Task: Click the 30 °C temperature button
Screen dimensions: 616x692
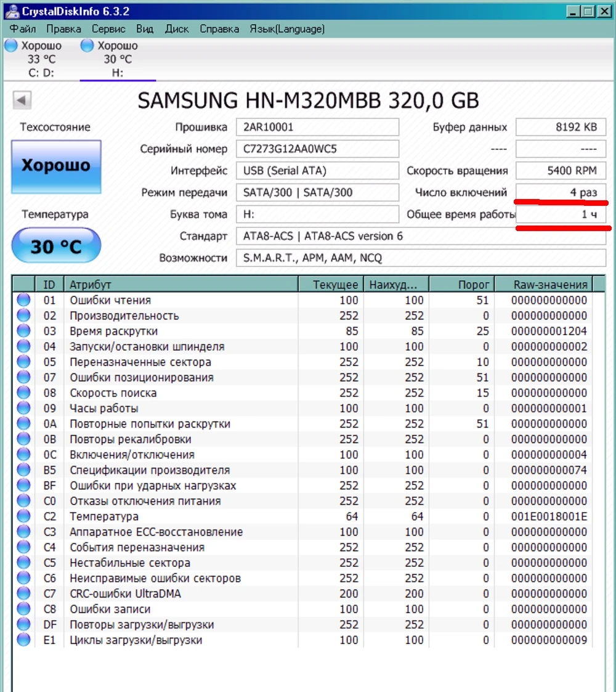Action: (x=56, y=245)
